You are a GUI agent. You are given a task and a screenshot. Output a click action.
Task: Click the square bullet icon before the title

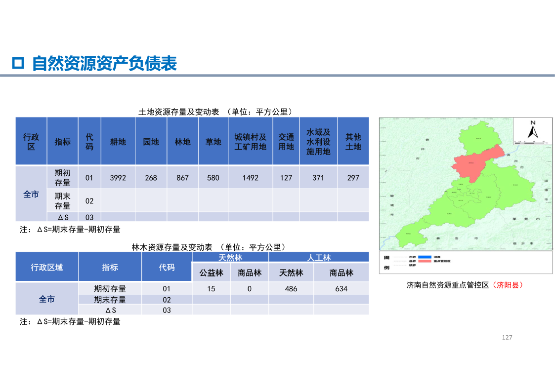pos(18,63)
